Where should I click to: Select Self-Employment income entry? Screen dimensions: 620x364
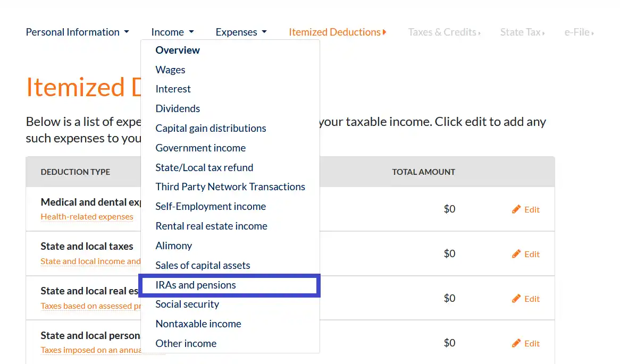click(211, 207)
